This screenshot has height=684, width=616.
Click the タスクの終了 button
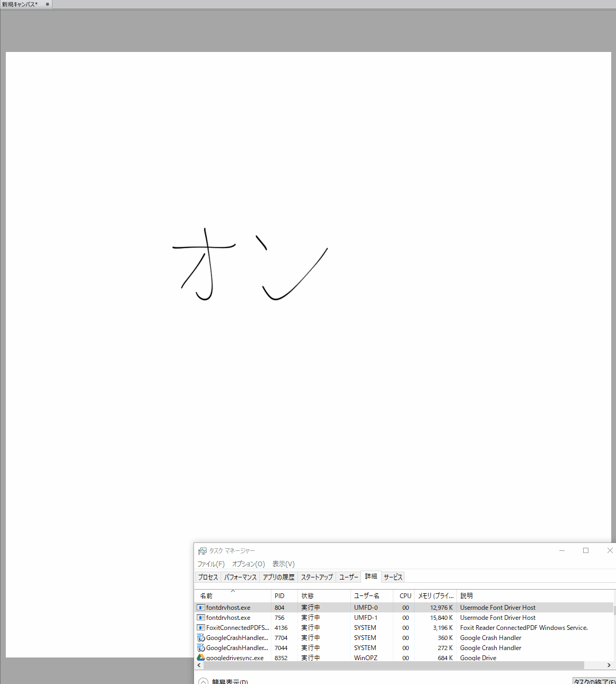click(594, 681)
